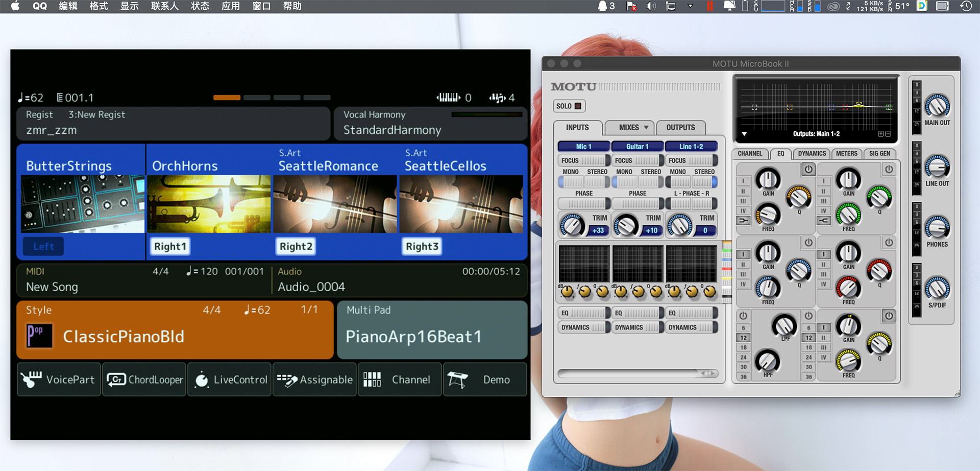
Task: Click the Pop style category icon
Action: coord(39,336)
